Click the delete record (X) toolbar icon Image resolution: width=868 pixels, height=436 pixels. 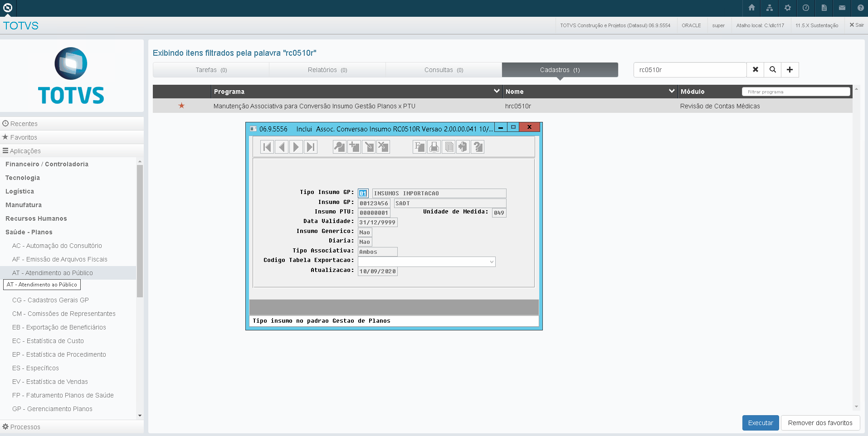[383, 147]
